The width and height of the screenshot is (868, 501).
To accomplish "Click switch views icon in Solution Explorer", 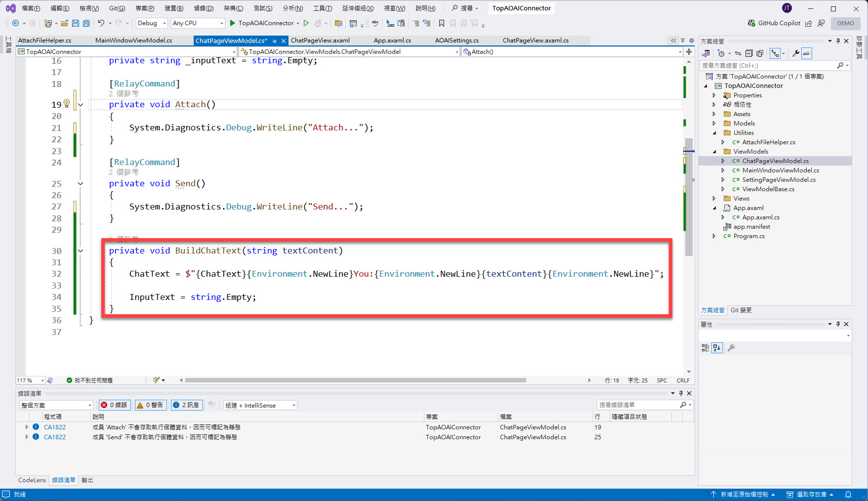I will [706, 53].
